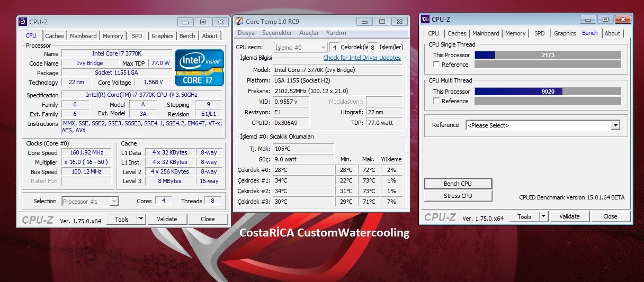Enable Reference checkbox under CPU Single Thread
Screen dimensions: 644x282
(x=436, y=64)
